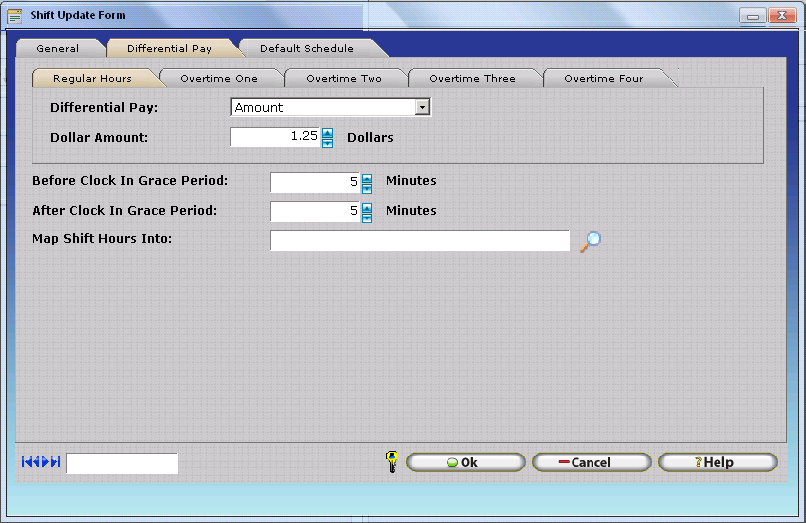
Task: Click the magnifier lookup icon beside Map Shift Hours
Action: click(591, 241)
